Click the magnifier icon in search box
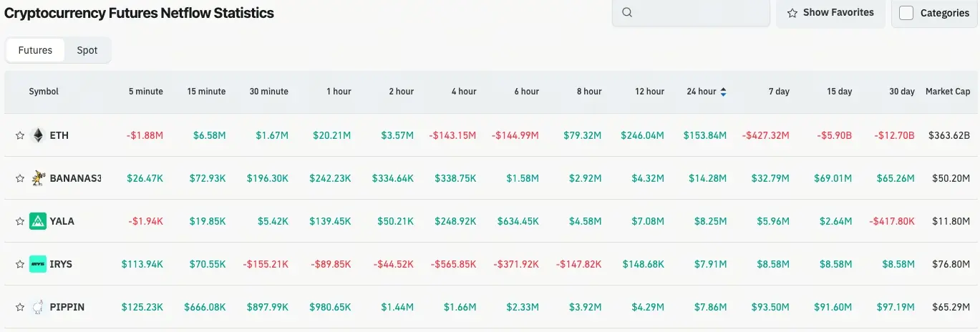 click(x=627, y=12)
